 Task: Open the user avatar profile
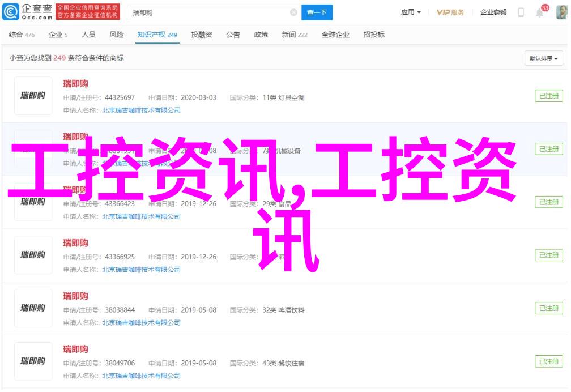pyautogui.click(x=562, y=12)
